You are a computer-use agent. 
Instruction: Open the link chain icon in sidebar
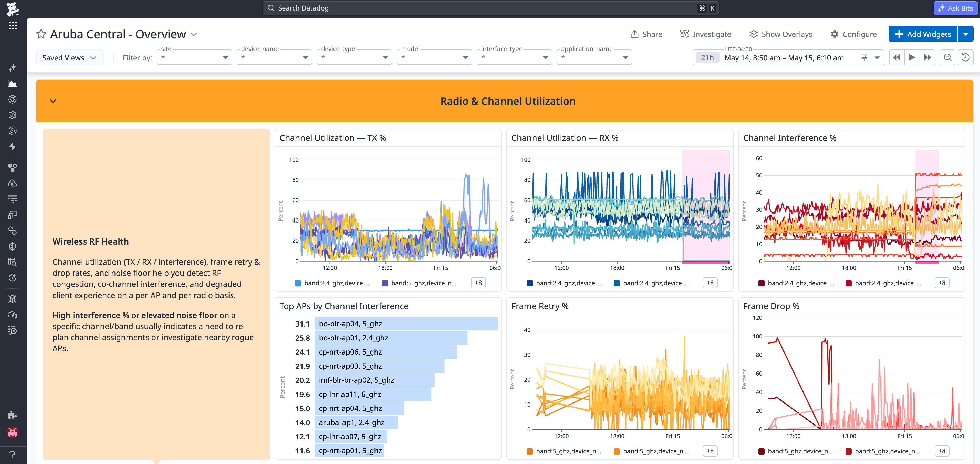coord(13,231)
